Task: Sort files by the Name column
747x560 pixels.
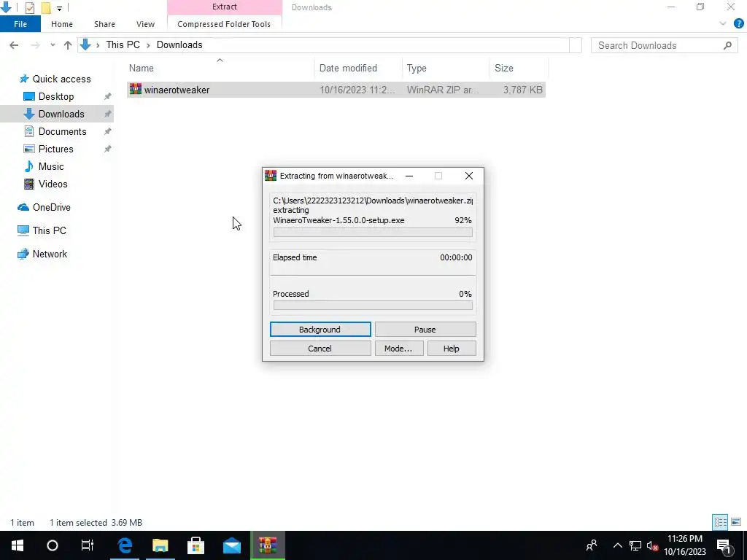Action: click(x=220, y=68)
